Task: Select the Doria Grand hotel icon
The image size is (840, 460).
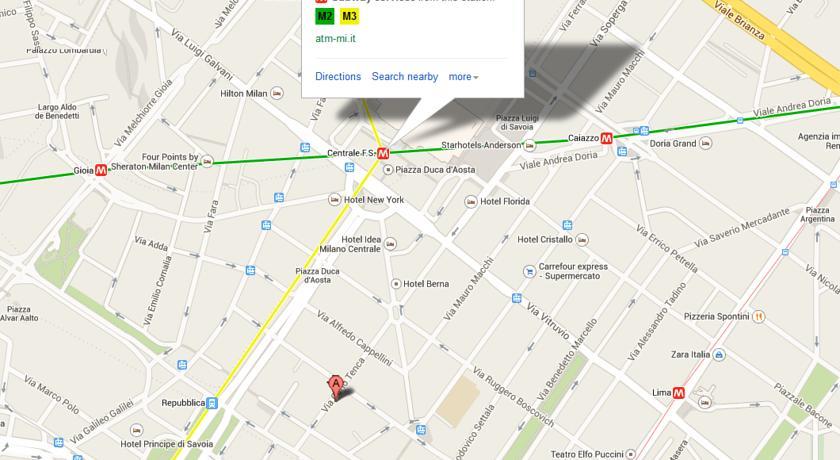Action: point(706,144)
